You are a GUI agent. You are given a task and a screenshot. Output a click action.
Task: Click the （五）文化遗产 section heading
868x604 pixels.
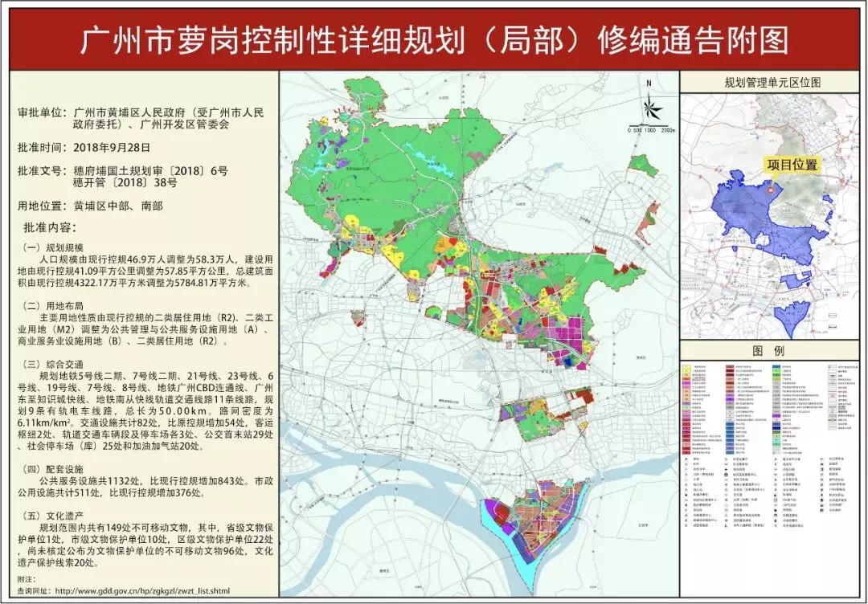click(52, 516)
